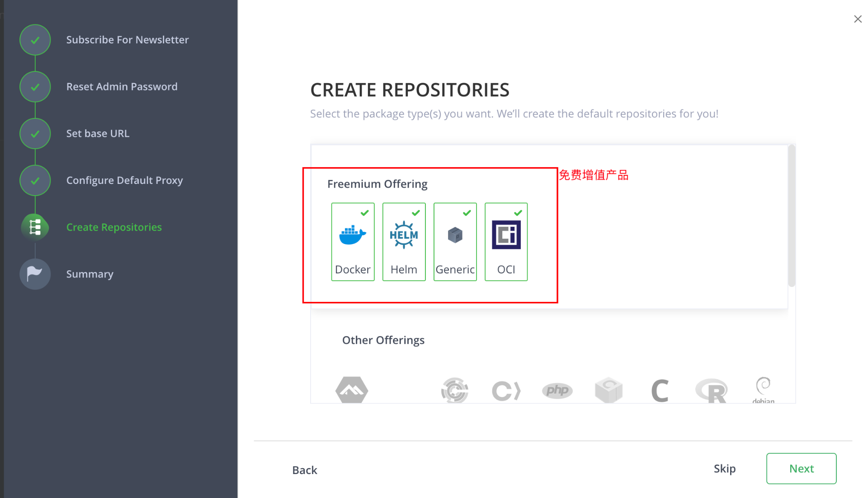
Task: Click the Chef circular logo icon
Action: (x=454, y=390)
